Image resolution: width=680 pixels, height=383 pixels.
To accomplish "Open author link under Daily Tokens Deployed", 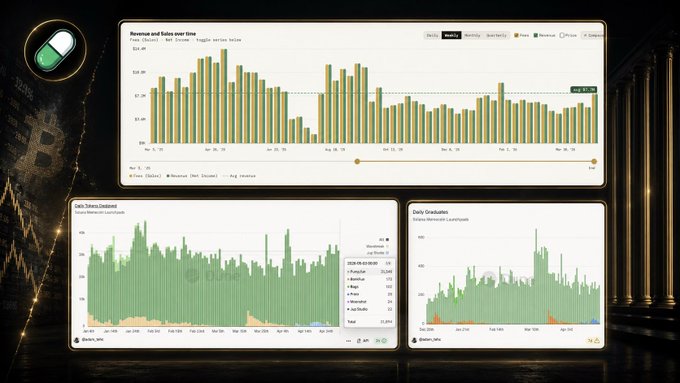I will tap(92, 340).
